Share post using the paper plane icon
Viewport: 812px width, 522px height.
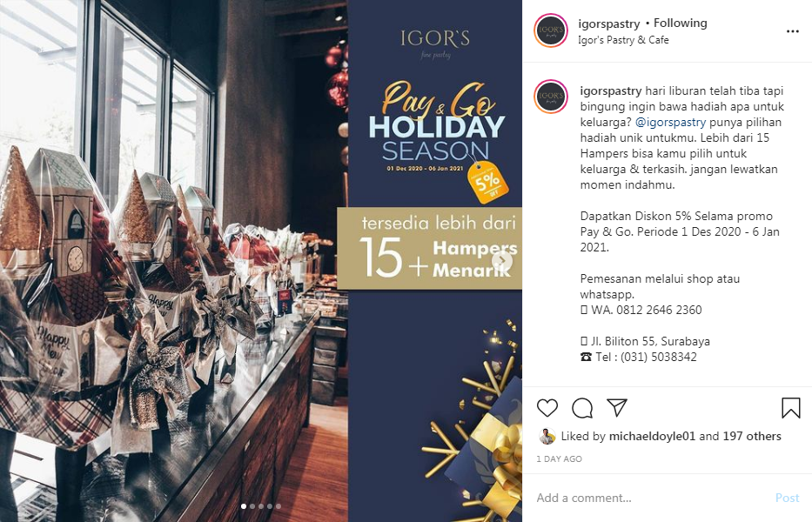(617, 407)
